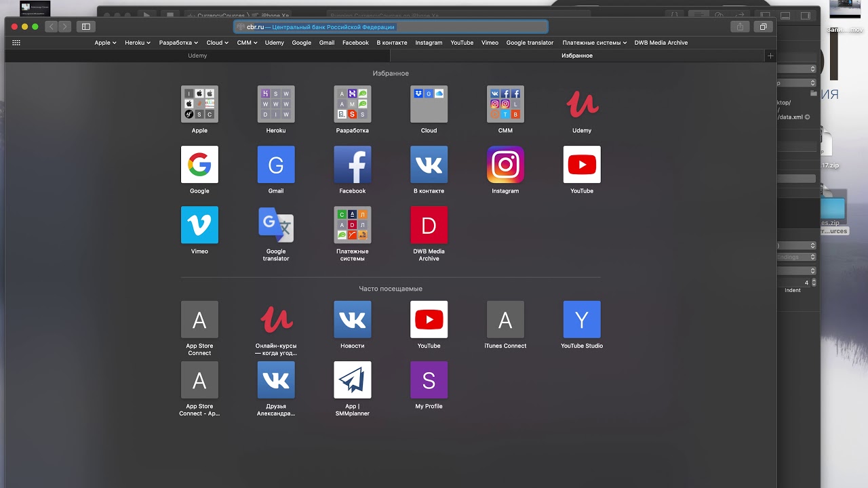Viewport: 868px width, 488px height.
Task: Open the Платежные системы folder tile
Action: (x=353, y=224)
